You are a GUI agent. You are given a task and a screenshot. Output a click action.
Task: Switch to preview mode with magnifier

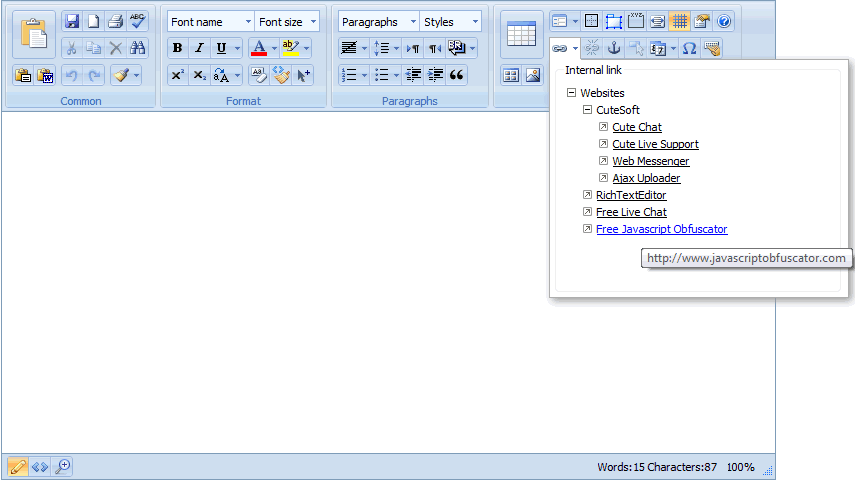62,466
